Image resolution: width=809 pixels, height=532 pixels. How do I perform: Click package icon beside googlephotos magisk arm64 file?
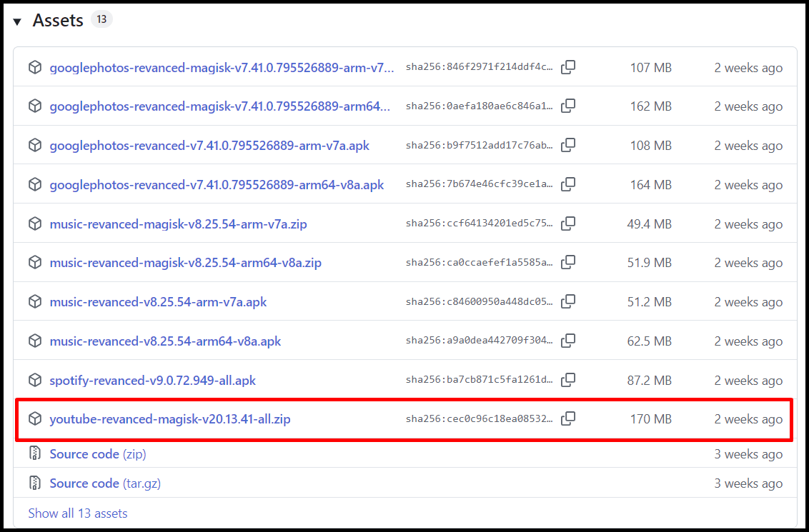tap(34, 106)
